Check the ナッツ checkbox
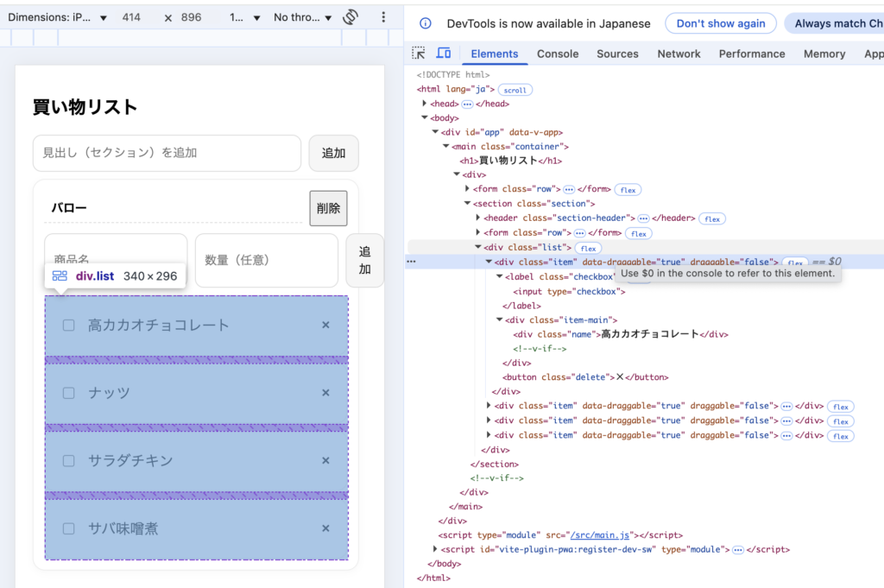 (69, 393)
